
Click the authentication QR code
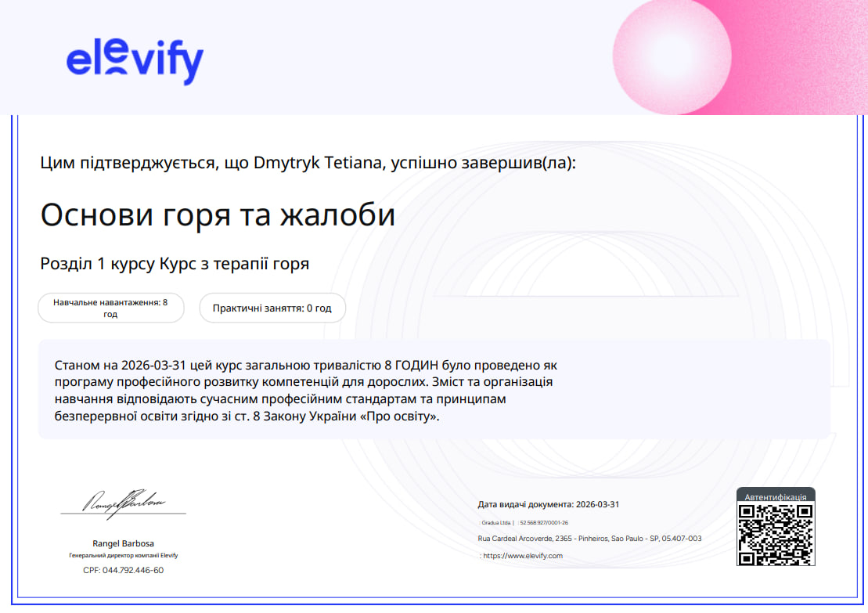[x=776, y=534]
